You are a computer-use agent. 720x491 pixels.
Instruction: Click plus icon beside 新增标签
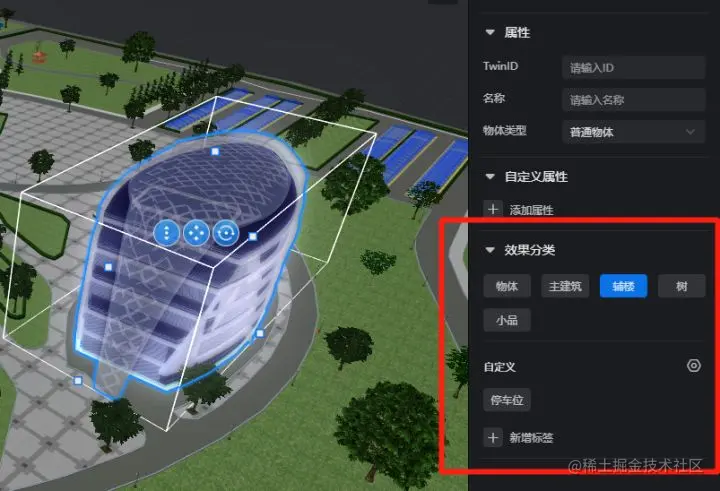pos(493,437)
